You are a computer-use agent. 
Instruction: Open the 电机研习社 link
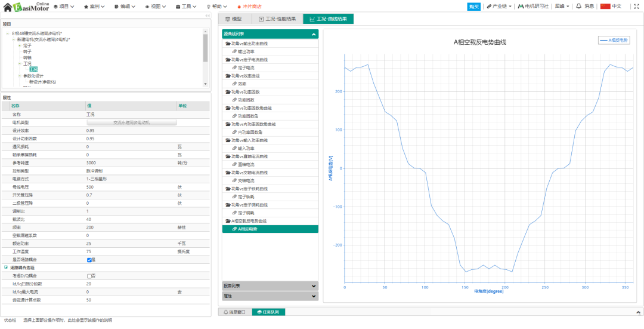point(532,7)
